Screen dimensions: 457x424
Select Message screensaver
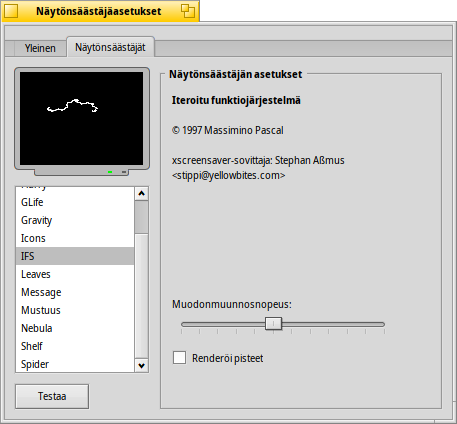(75, 292)
